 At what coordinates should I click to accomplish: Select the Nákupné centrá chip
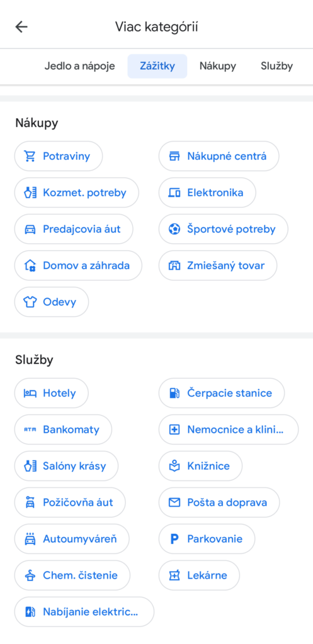(219, 156)
